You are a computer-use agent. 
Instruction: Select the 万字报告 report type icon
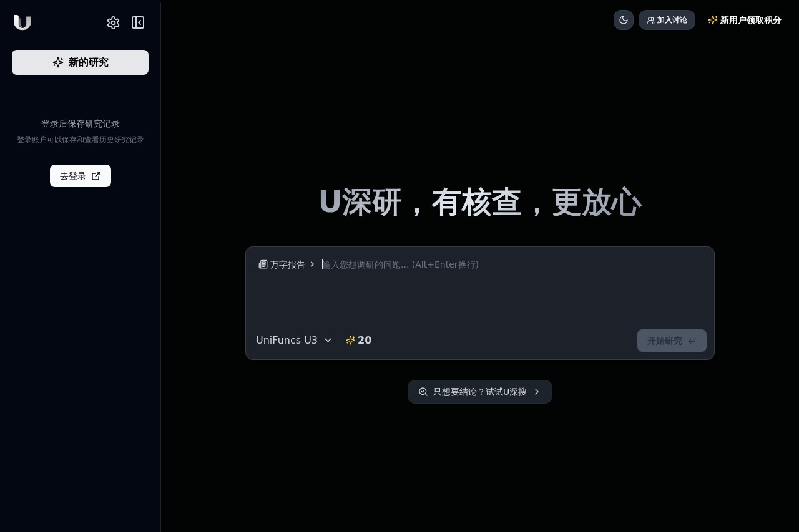click(x=263, y=264)
